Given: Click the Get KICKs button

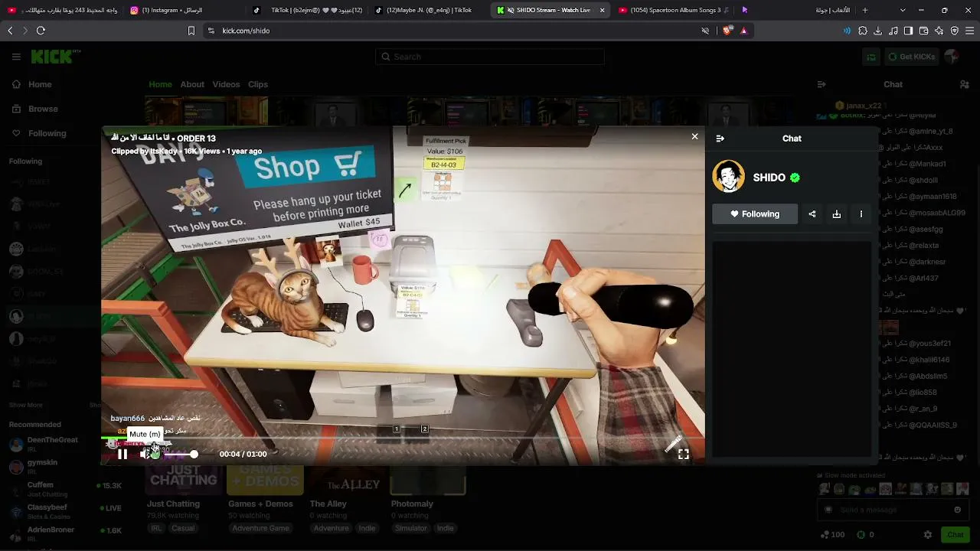Looking at the screenshot, I should pyautogui.click(x=911, y=57).
